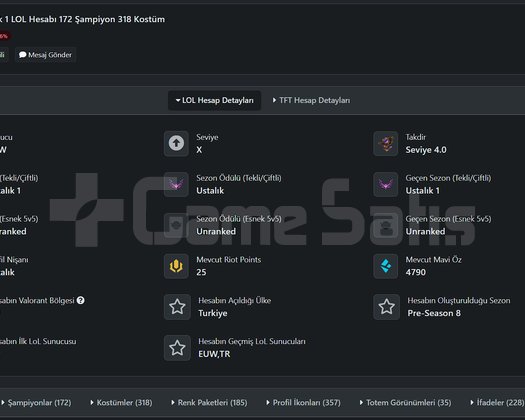Click the Hesabın Oluşturulduğu Sezon star icon
Image resolution: width=525 pixels, height=420 pixels.
tap(386, 307)
